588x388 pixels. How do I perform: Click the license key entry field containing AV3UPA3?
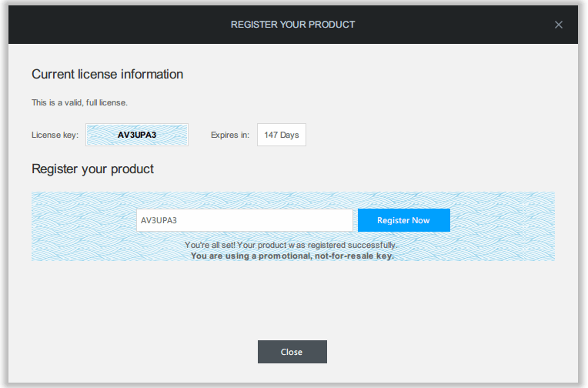click(245, 220)
